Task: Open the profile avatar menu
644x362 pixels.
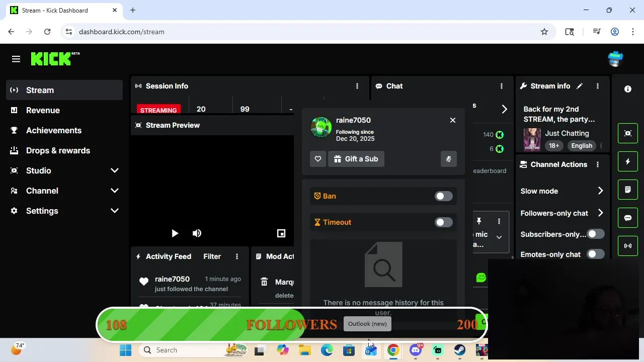Action: pos(615,59)
